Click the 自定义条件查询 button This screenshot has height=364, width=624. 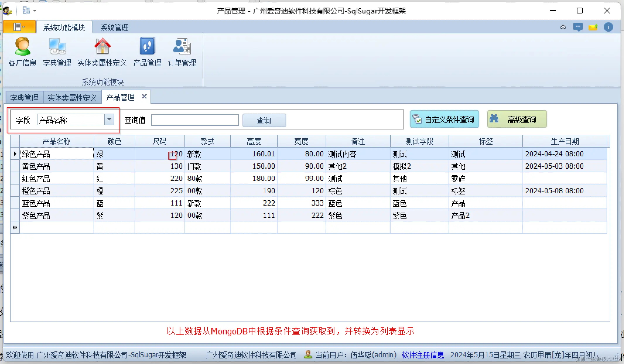[444, 119]
